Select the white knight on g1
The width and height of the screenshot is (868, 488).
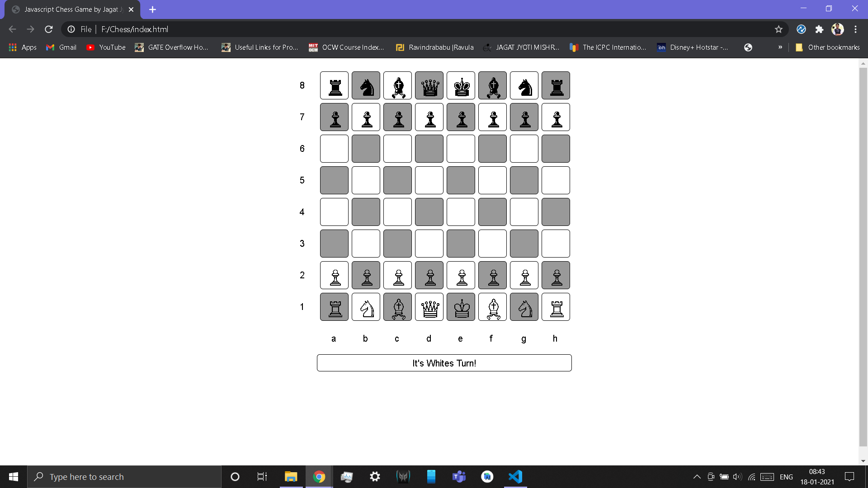coord(524,307)
